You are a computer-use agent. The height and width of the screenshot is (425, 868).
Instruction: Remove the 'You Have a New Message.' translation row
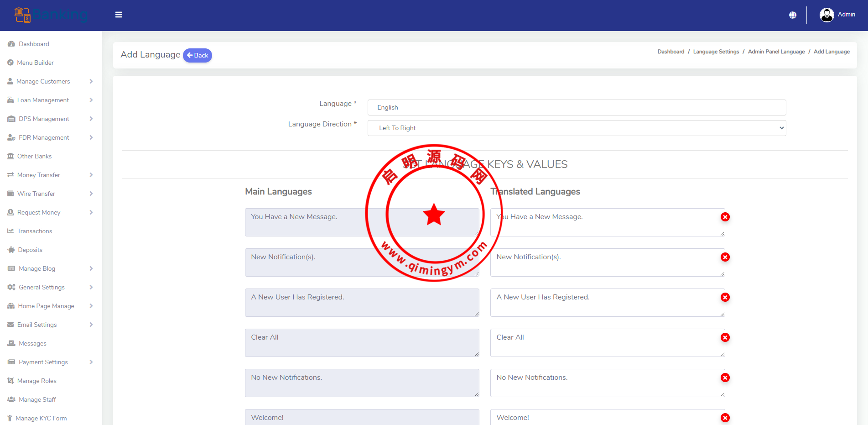click(x=725, y=217)
